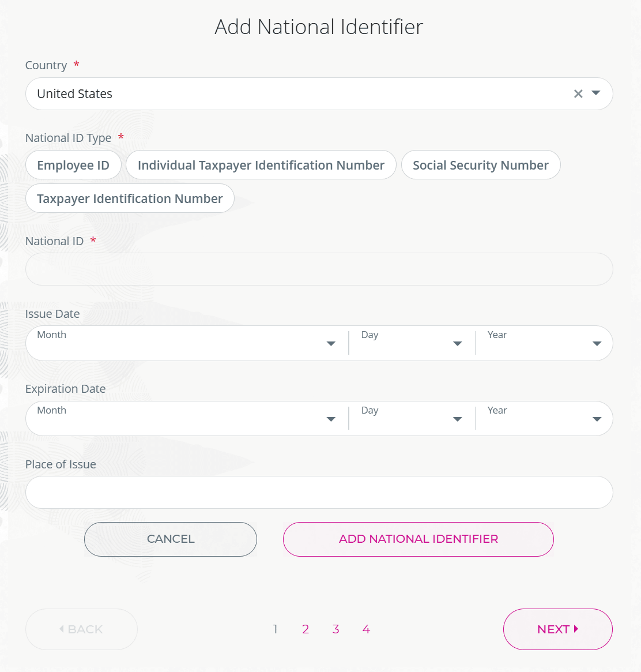Viewport: 641px width, 672px height.
Task: Open Expiration Date Year dropdown
Action: pyautogui.click(x=597, y=419)
